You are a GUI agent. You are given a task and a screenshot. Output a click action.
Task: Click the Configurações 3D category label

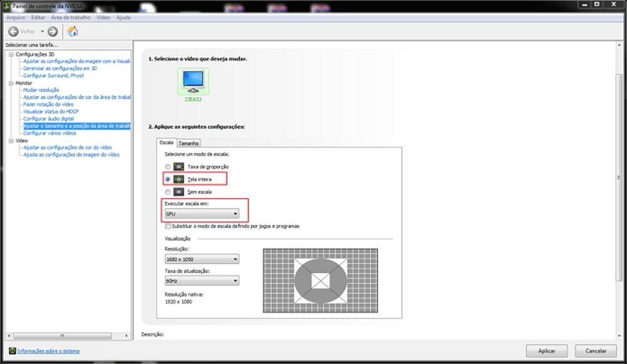(34, 55)
